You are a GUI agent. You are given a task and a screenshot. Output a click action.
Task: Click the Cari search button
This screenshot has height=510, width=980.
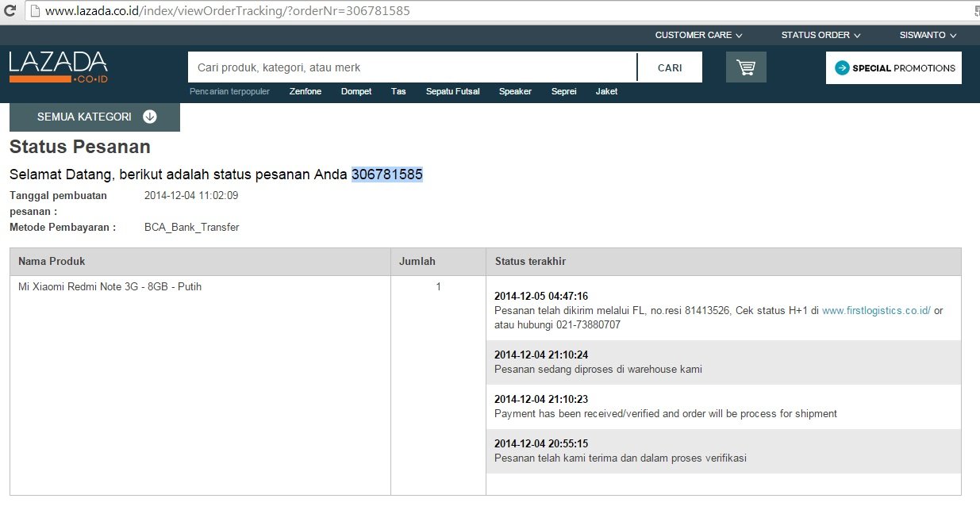tap(670, 67)
